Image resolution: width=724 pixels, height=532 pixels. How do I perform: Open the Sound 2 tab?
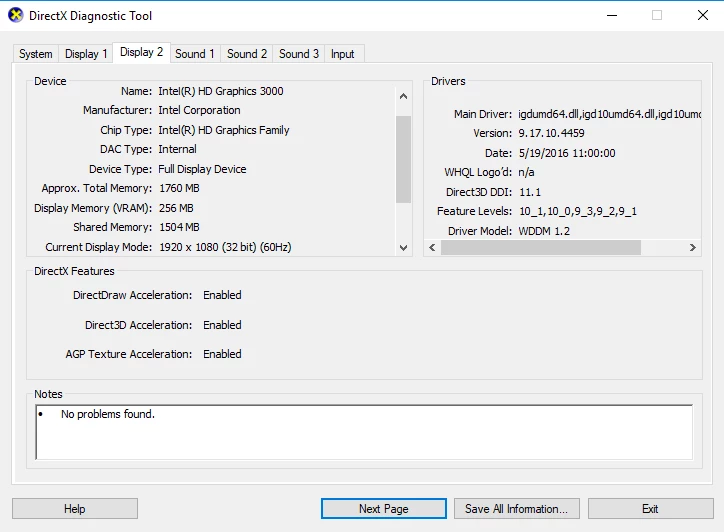click(x=247, y=54)
